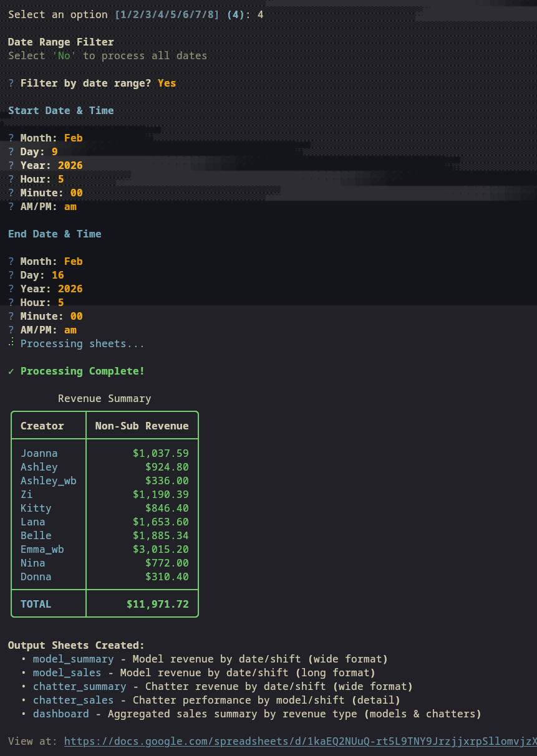Select the chatter_summary sheet name
537x756 pixels.
79,686
